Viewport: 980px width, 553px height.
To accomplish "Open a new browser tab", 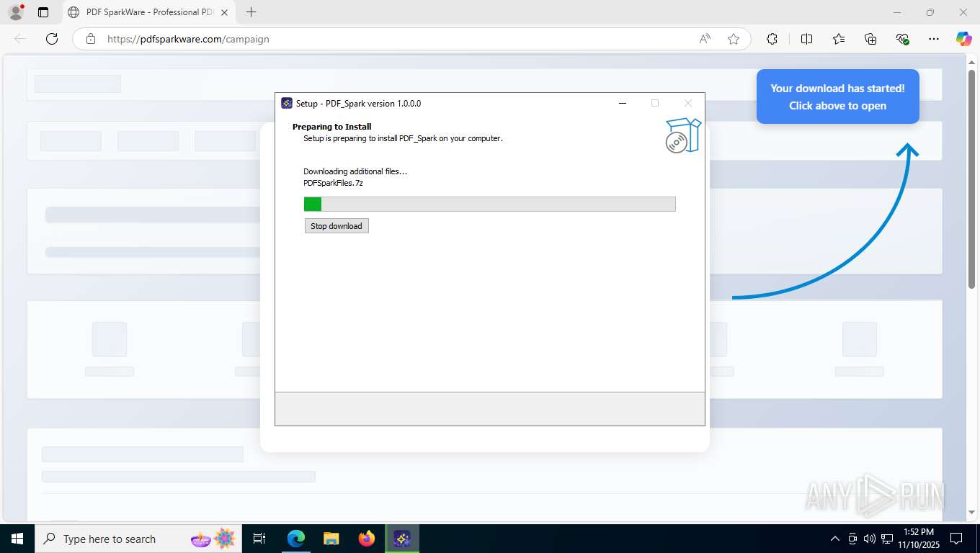I will click(251, 12).
